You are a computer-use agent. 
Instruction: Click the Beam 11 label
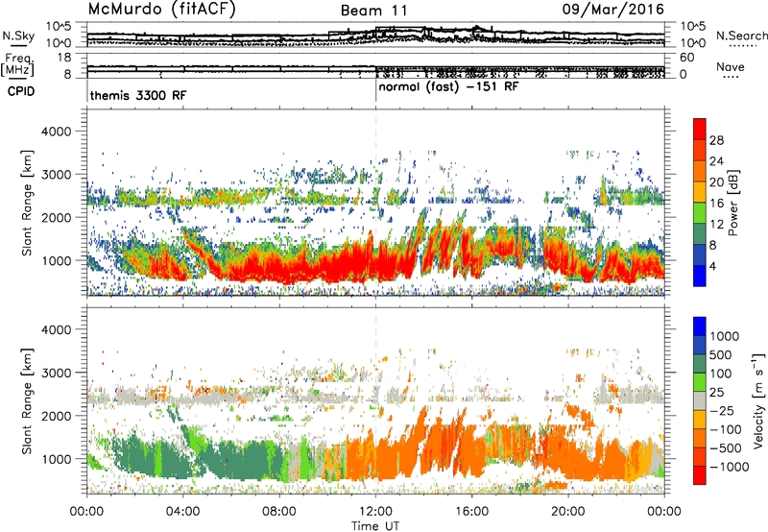pos(373,11)
